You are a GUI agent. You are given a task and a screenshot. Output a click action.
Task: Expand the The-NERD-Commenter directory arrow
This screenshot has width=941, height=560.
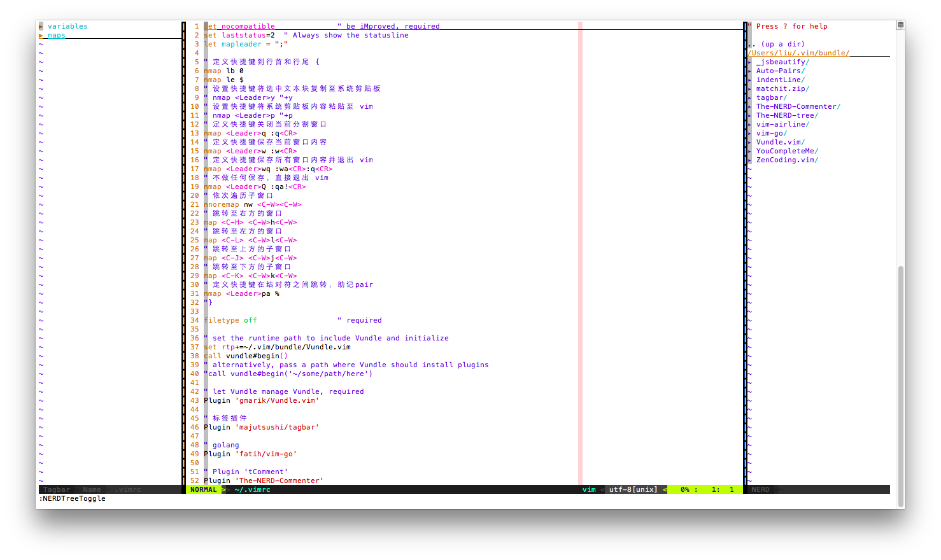click(x=750, y=107)
